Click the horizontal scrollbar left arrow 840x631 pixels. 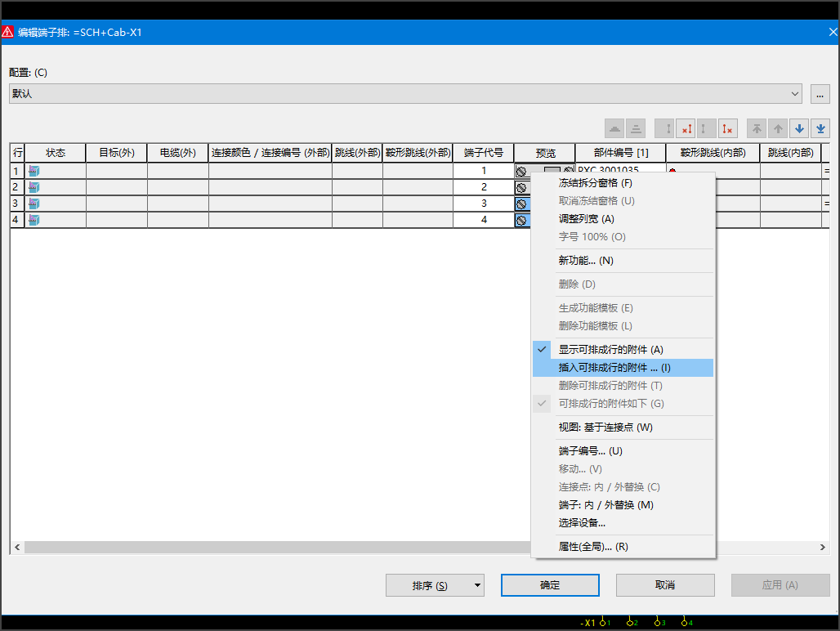[17, 547]
